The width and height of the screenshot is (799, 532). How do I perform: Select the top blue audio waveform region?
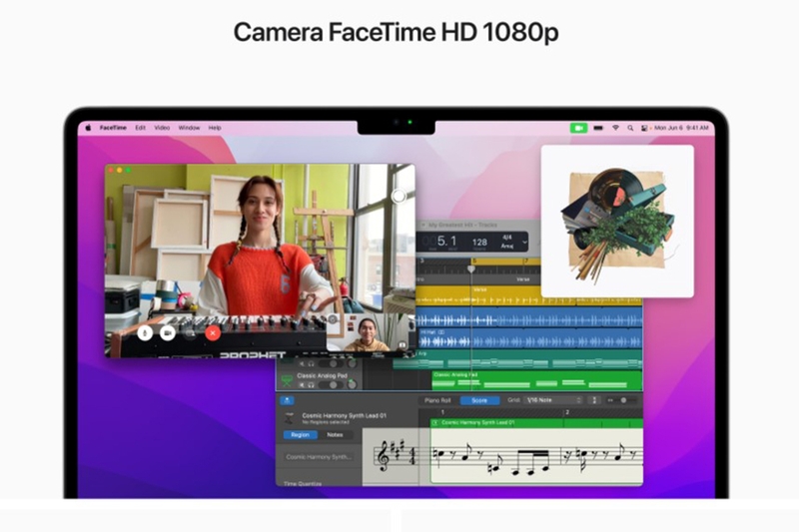pos(529,319)
